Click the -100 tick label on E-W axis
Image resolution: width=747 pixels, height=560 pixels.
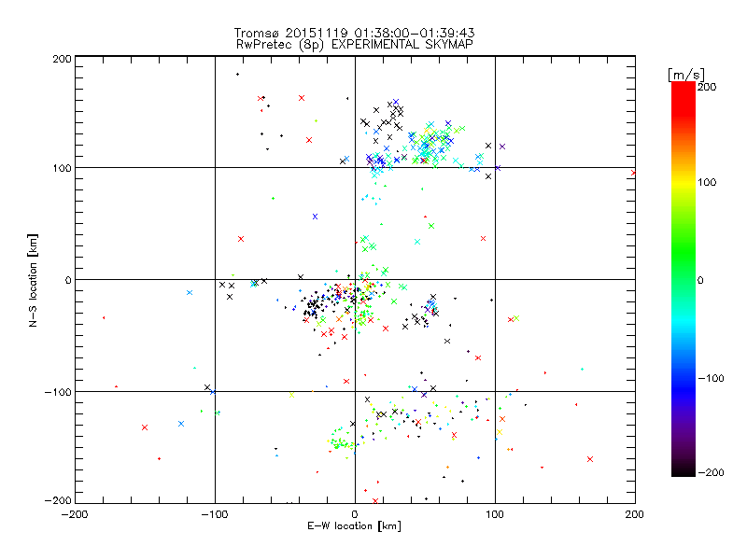(215, 514)
